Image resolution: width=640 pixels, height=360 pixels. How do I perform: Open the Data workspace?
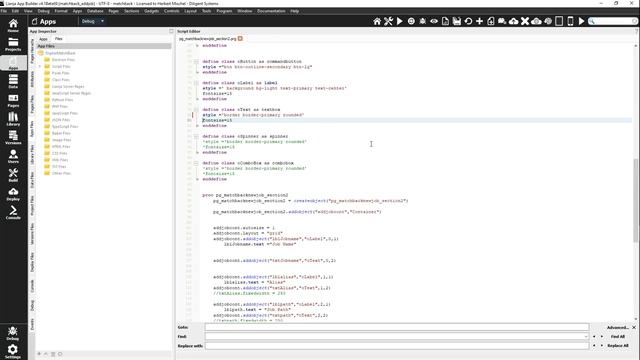[13, 82]
